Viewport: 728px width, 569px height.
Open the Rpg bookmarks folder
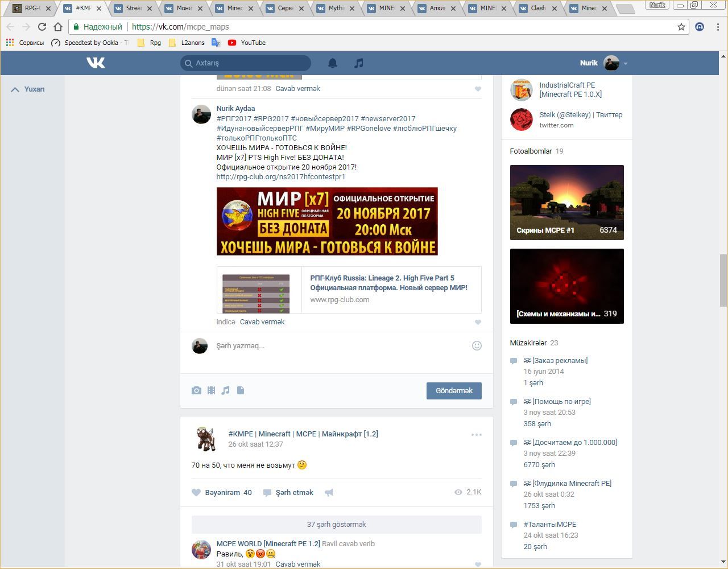(149, 43)
